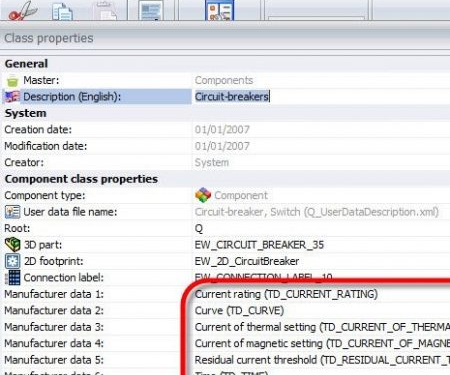The width and height of the screenshot is (450, 375).
Task: Click the flag icon beside Description (English)
Action: 12,97
